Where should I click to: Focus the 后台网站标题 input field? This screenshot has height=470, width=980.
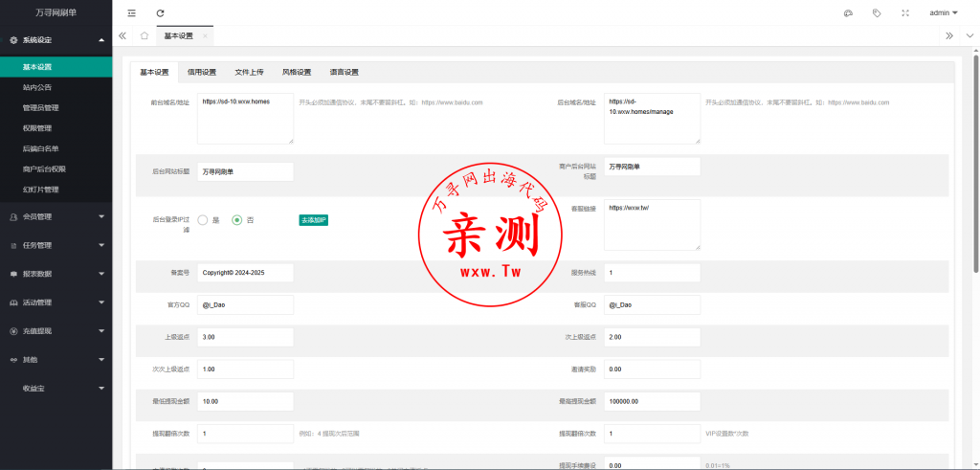coord(245,172)
